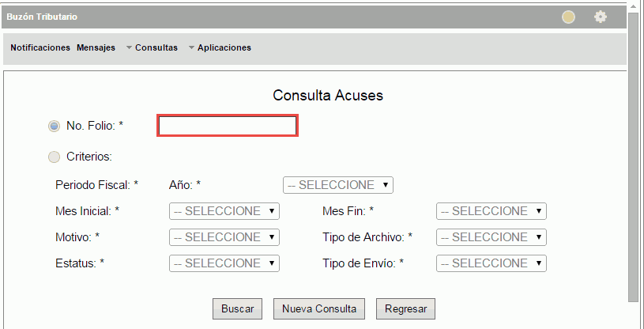Click the Regresar button
Viewport: 644px width, 329px height.
tap(405, 309)
